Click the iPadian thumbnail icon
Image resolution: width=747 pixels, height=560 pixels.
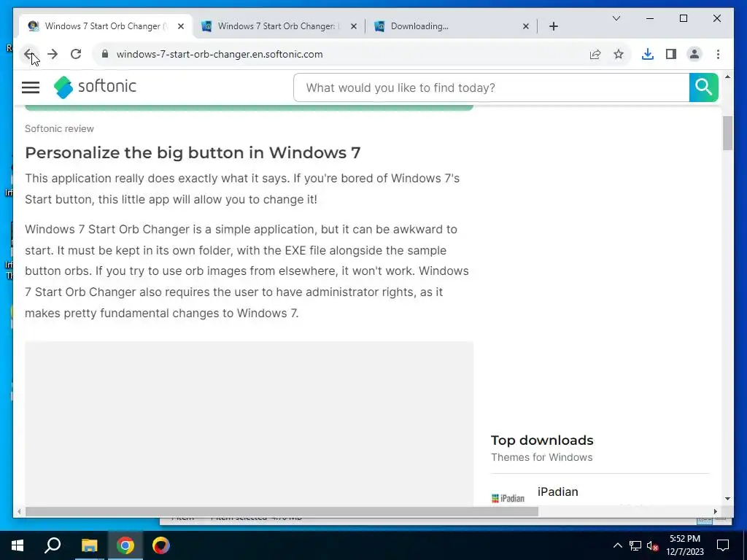(508, 499)
